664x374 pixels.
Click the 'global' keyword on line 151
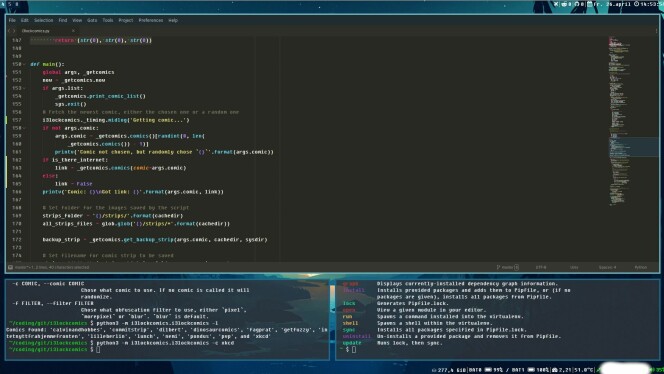click(x=52, y=72)
